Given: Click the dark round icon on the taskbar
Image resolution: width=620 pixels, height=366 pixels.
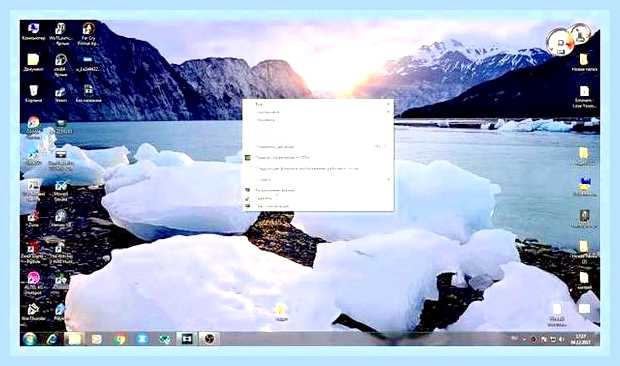Looking at the screenshot, I should point(209,339).
